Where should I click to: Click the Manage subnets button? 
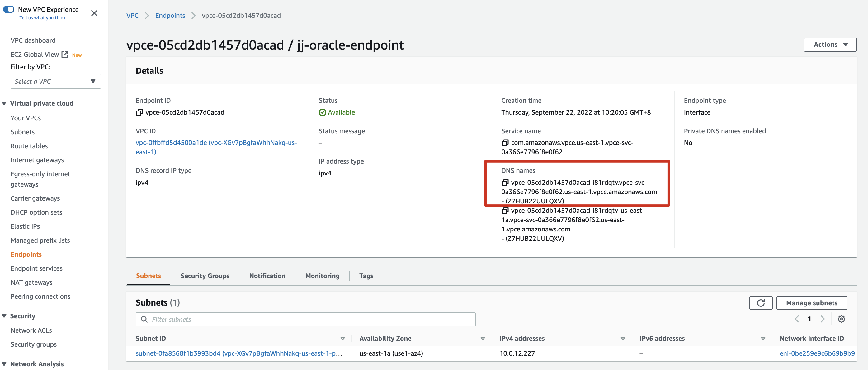[x=812, y=303]
